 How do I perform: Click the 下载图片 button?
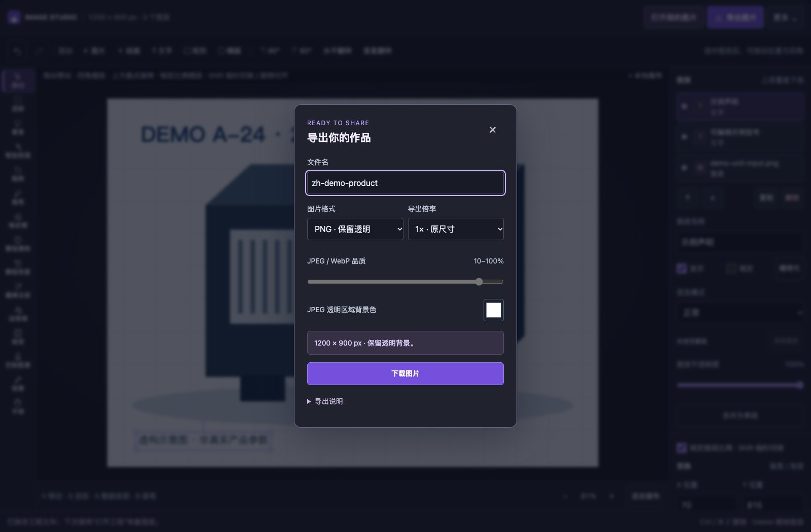[405, 373]
